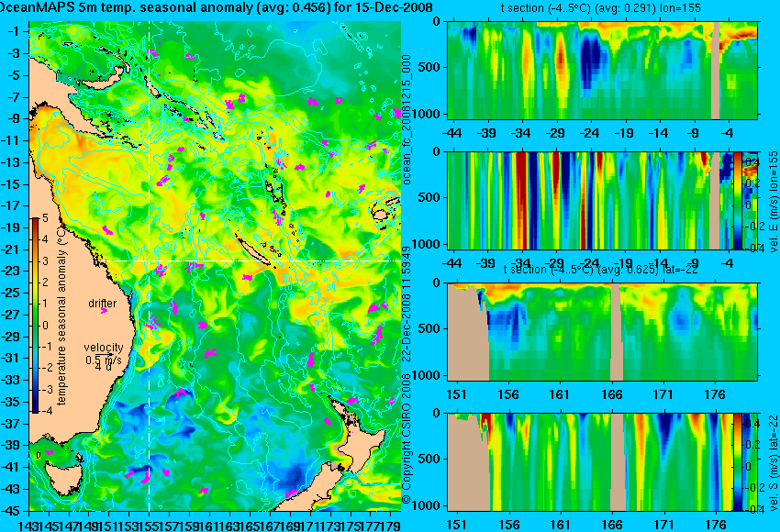This screenshot has width=780, height=532.
Task: Click the 'ocean_fc_20081215_000' vertical file label
Action: coord(407,119)
